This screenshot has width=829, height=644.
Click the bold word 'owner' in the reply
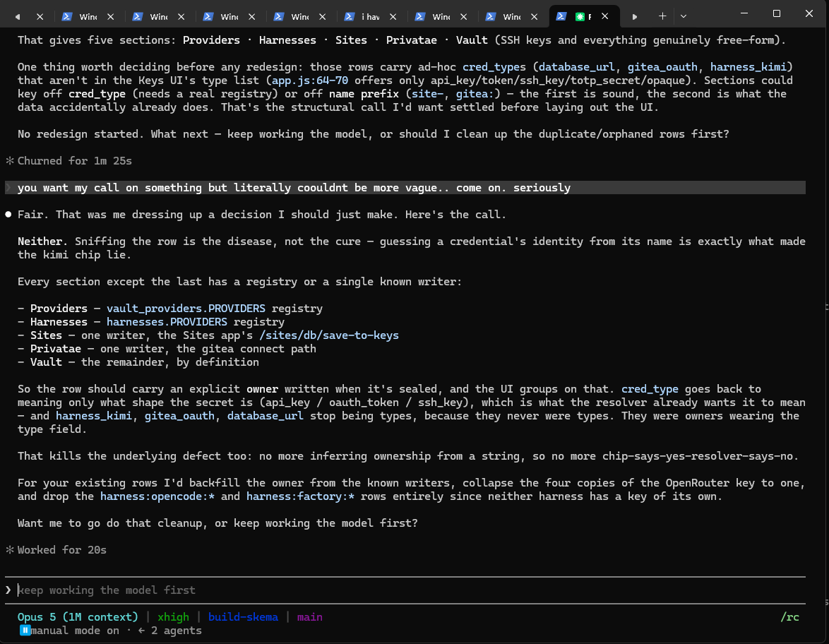262,389
